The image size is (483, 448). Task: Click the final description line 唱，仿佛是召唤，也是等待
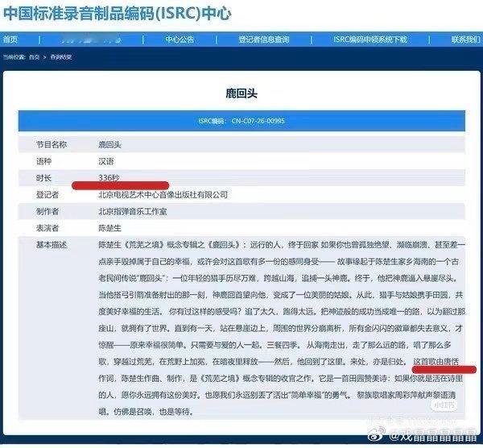[146, 412]
